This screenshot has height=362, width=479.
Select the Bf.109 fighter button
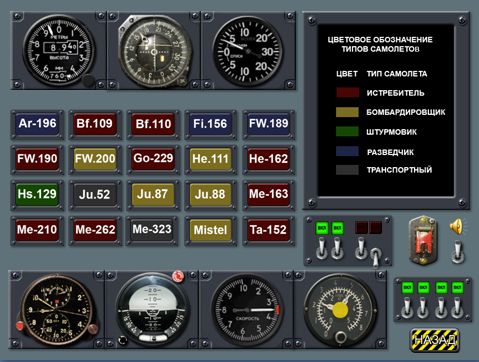pos(95,124)
